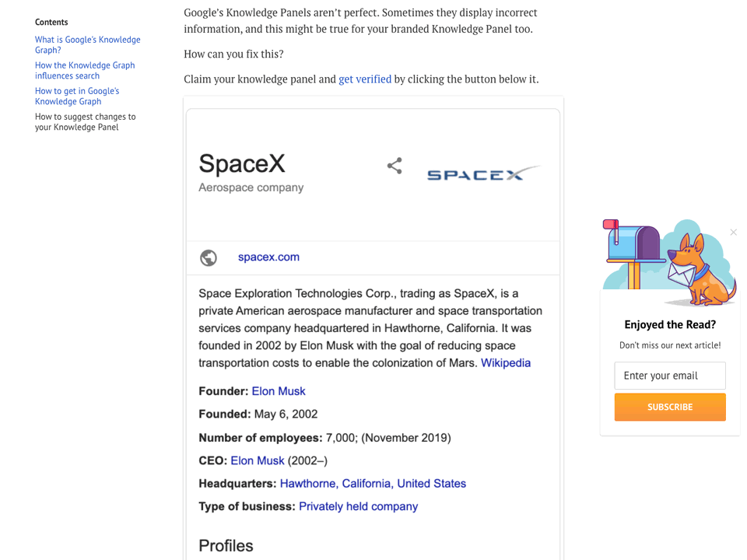This screenshot has height=560, width=747.
Task: Select "How to suggest changes to your Knowledge Panel"
Action: [85, 121]
